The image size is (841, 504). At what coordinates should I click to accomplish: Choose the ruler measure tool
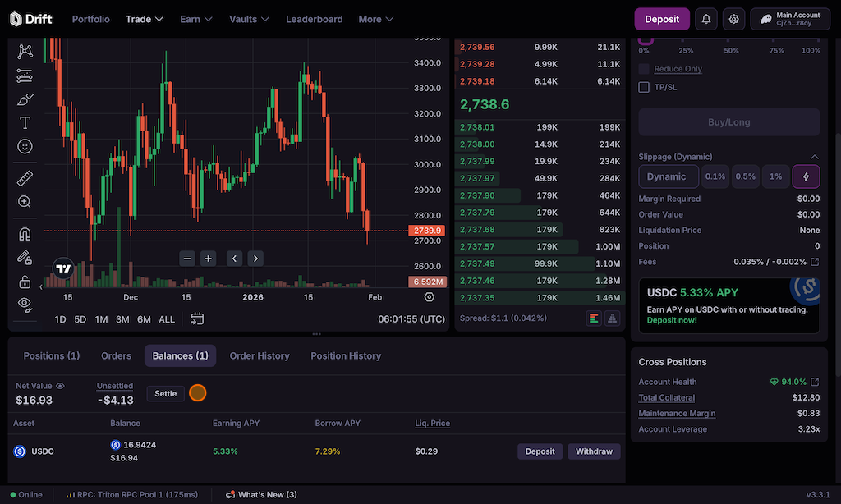point(25,178)
